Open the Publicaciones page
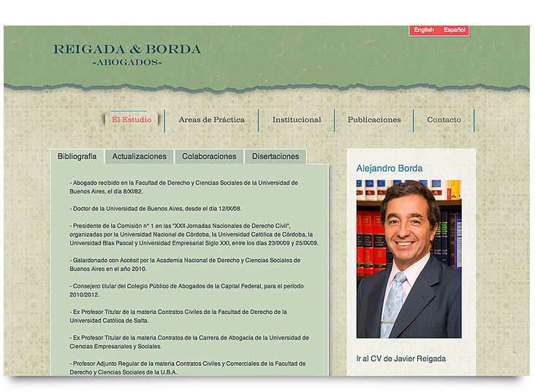 pyautogui.click(x=374, y=120)
